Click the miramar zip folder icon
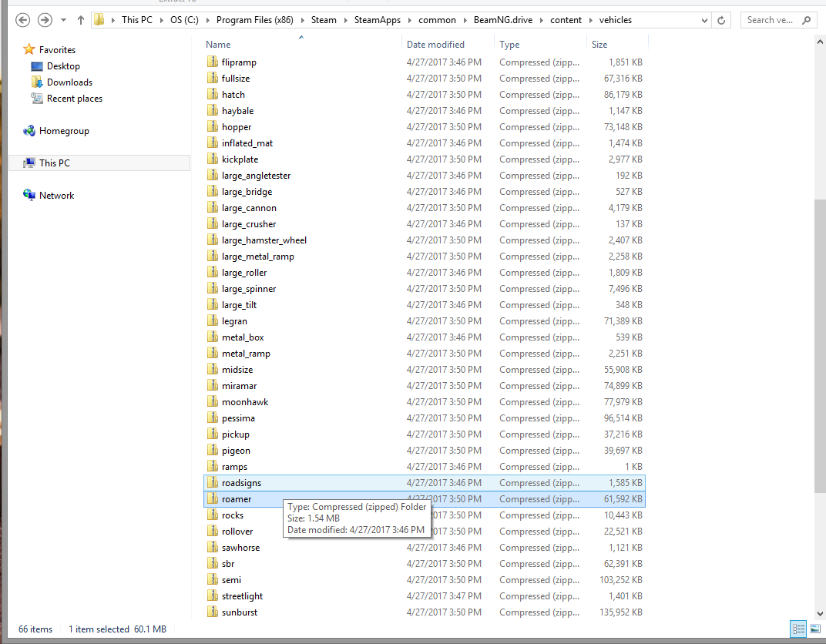The width and height of the screenshot is (826, 644). pyautogui.click(x=213, y=385)
